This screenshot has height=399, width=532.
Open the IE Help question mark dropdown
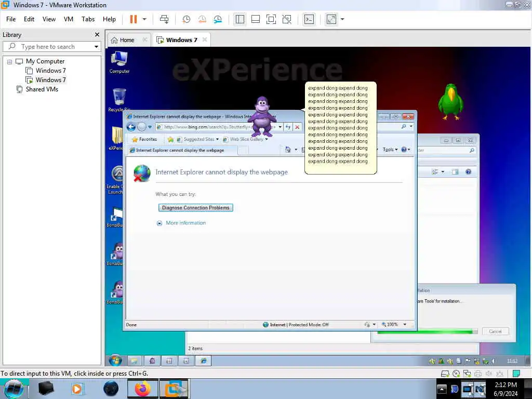(406, 150)
